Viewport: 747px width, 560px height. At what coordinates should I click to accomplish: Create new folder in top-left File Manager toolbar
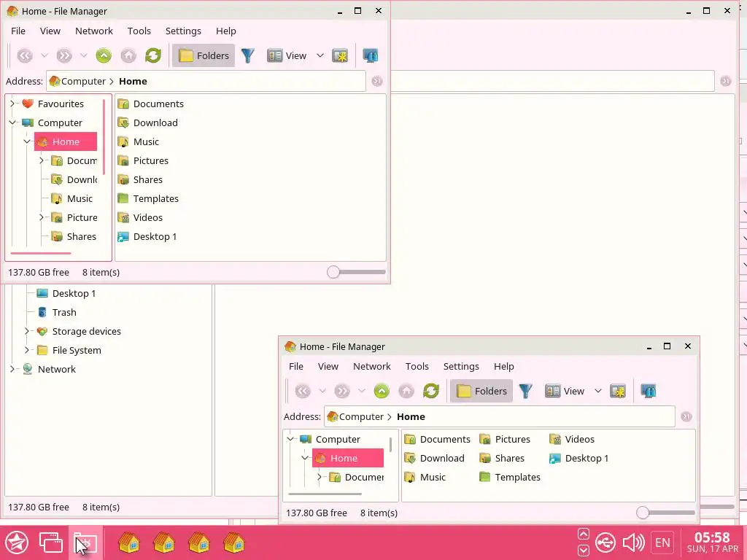pos(340,55)
